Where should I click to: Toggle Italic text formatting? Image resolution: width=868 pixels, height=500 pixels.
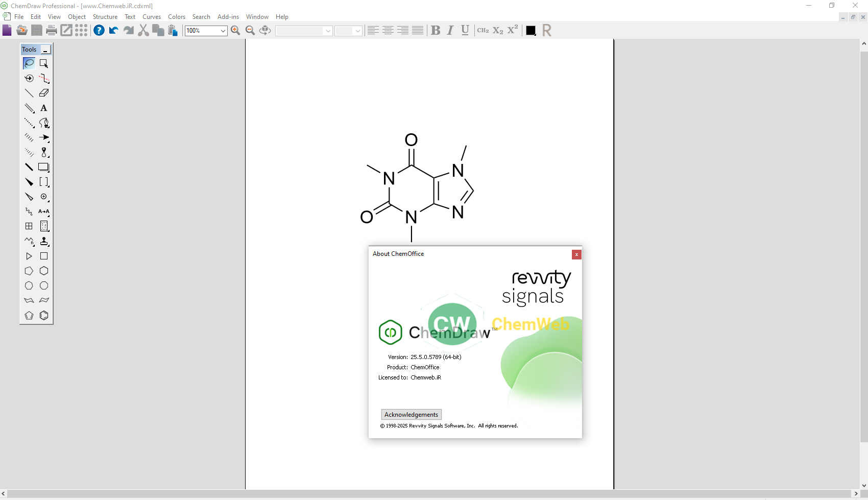(450, 31)
